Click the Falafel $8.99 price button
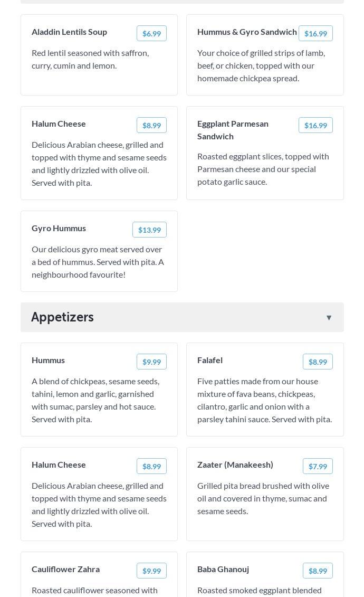The image size is (364, 597). (x=318, y=362)
